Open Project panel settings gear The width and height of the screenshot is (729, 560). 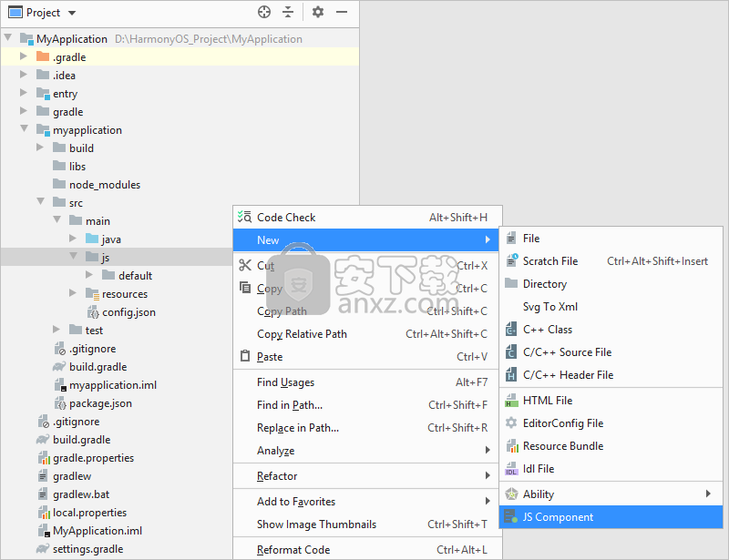[x=318, y=12]
